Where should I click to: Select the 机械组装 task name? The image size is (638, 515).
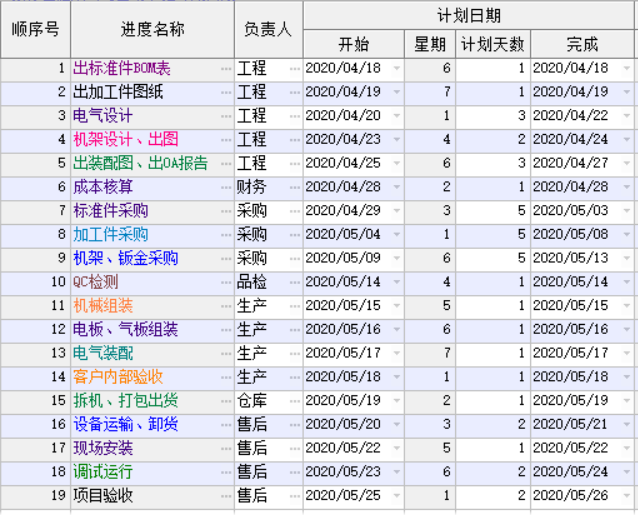click(103, 306)
